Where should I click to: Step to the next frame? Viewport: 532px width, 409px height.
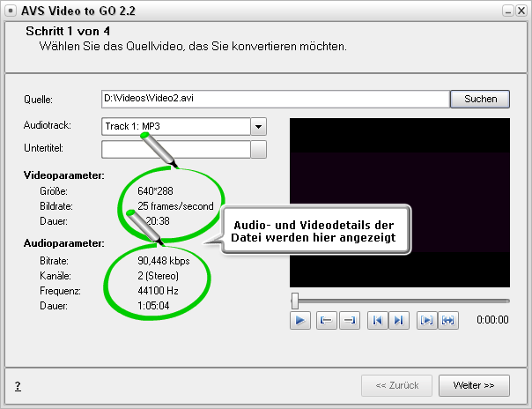(399, 320)
